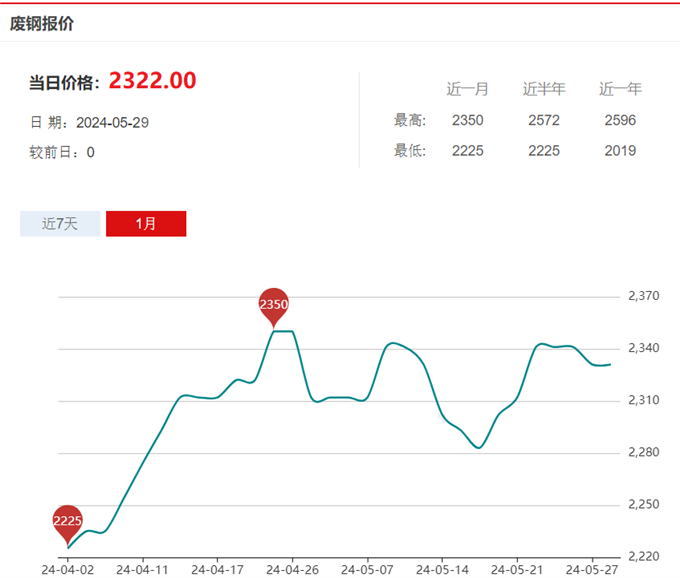The image size is (680, 578).
Task: Click x-axis label 24-05-21
Action: tap(517, 570)
